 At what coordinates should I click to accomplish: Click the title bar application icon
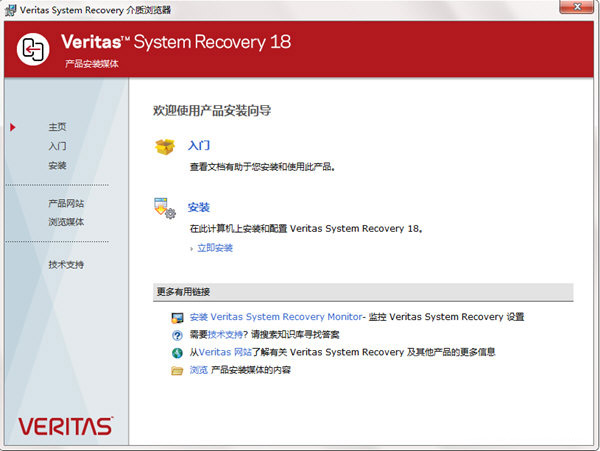click(10, 10)
